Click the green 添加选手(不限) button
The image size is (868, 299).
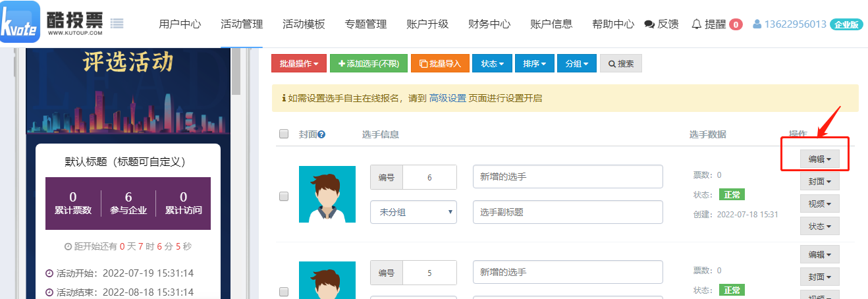(x=369, y=63)
